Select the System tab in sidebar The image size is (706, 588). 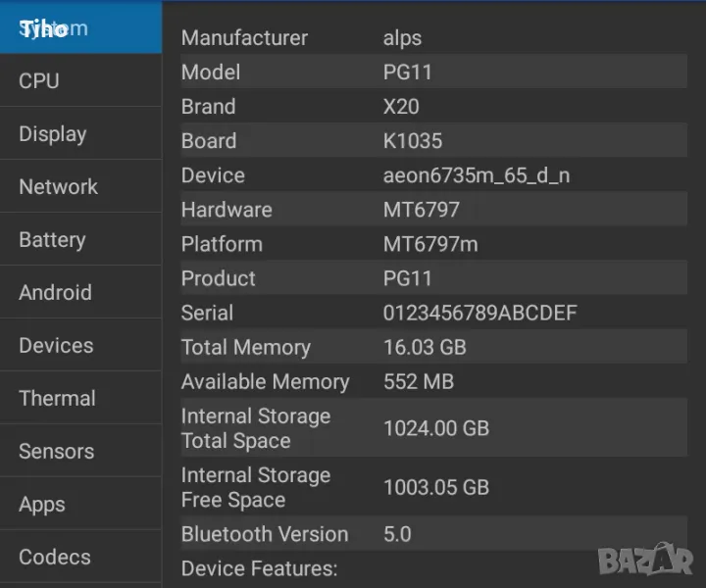point(80,28)
